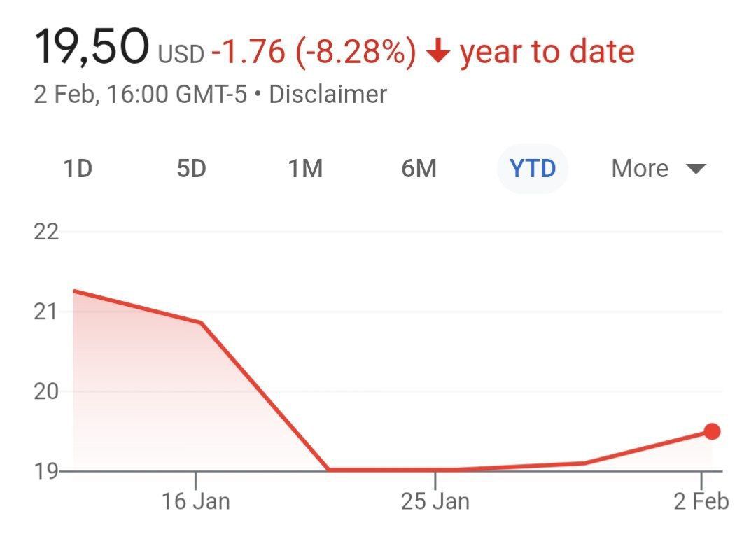Screen dimensions: 756x544
Task: Switch to the 6M chart view
Action: click(x=419, y=169)
